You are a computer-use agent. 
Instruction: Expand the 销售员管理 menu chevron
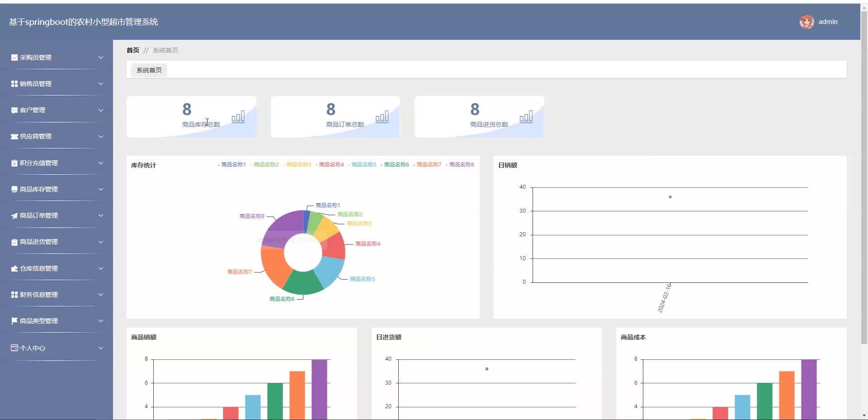click(x=101, y=84)
